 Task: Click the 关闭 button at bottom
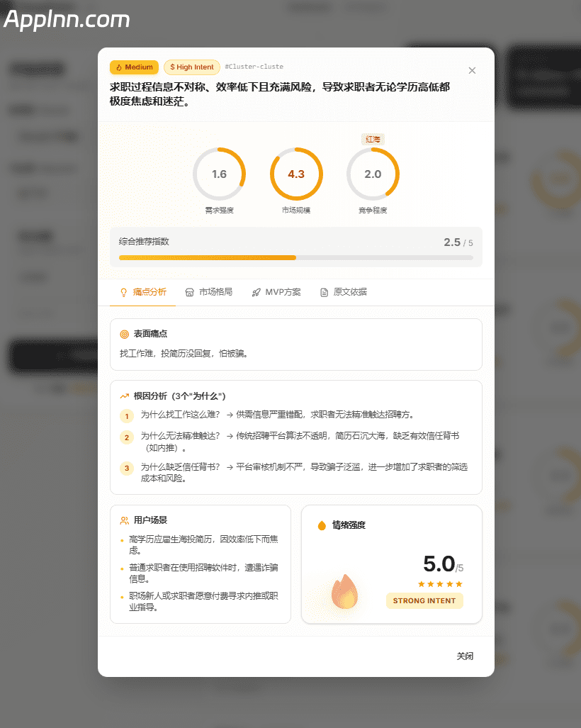point(465,656)
